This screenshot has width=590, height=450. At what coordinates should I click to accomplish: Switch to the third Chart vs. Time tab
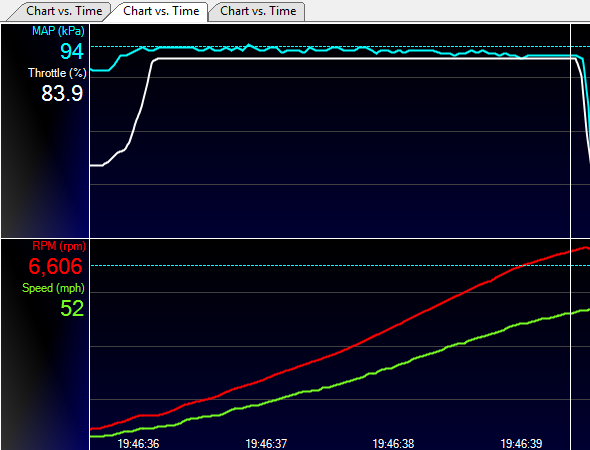point(258,11)
